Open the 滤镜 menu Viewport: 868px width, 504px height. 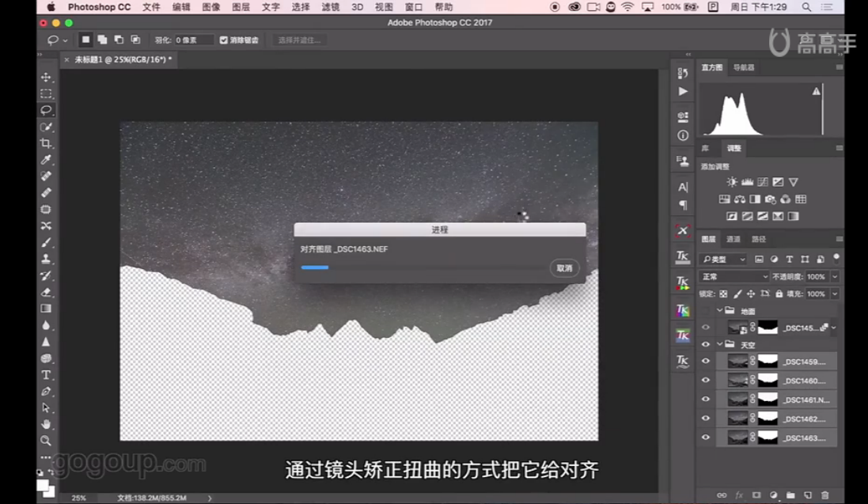pyautogui.click(x=330, y=7)
